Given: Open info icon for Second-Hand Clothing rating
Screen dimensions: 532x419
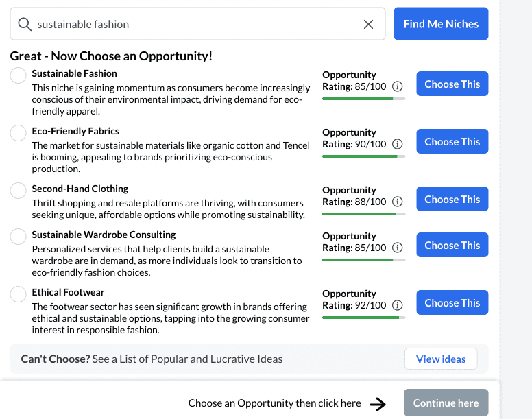Looking at the screenshot, I should pyautogui.click(x=398, y=202).
